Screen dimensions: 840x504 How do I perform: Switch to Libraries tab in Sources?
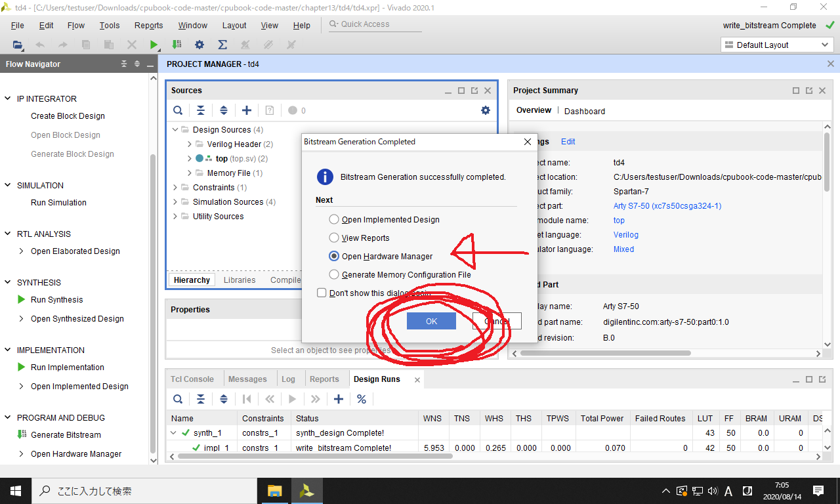pos(240,280)
